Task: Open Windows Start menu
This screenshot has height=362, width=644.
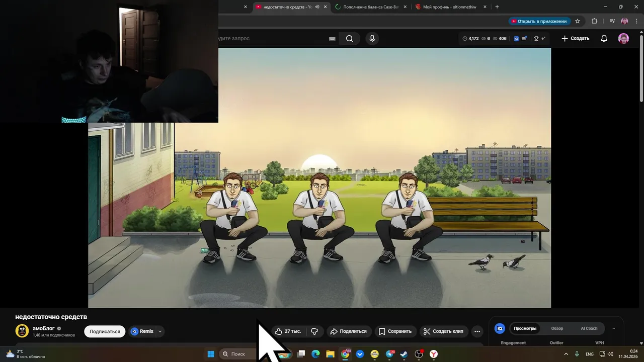Action: (211, 354)
